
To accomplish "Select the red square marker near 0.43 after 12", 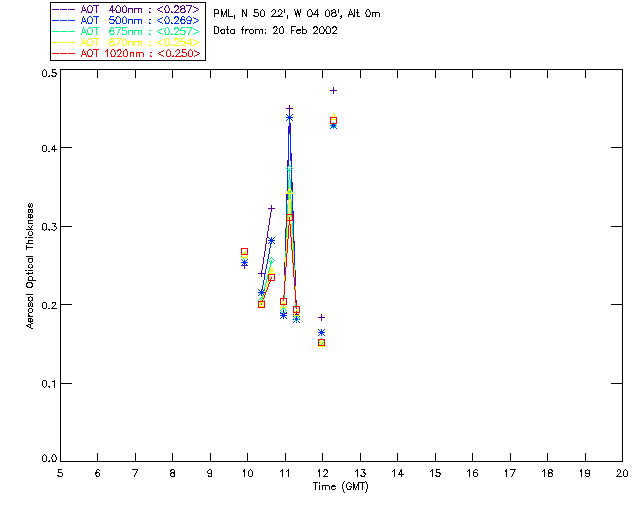I will [x=333, y=121].
